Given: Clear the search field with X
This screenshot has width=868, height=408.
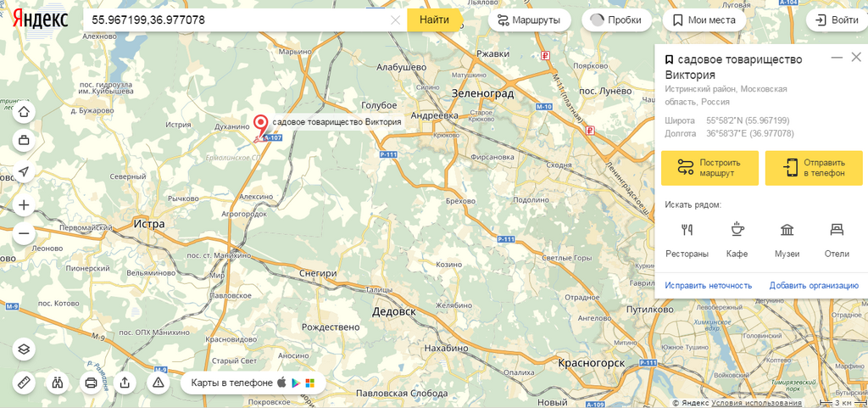Looking at the screenshot, I should 395,20.
